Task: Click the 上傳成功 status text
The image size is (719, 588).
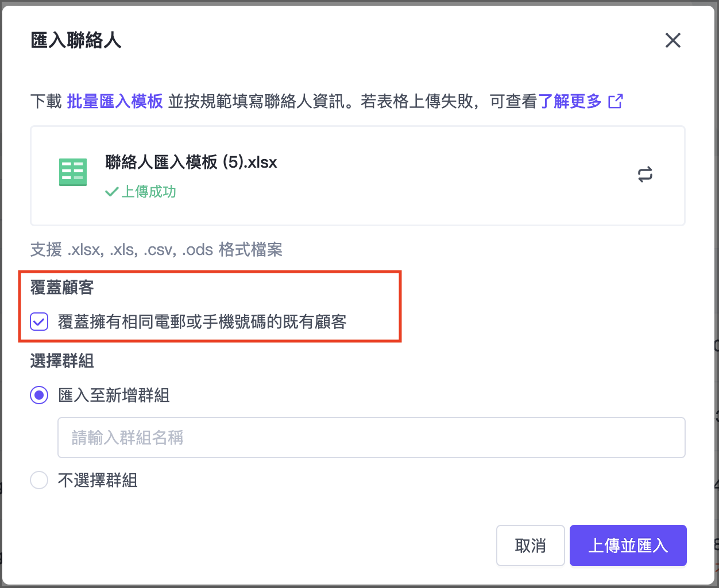Action: tap(149, 192)
